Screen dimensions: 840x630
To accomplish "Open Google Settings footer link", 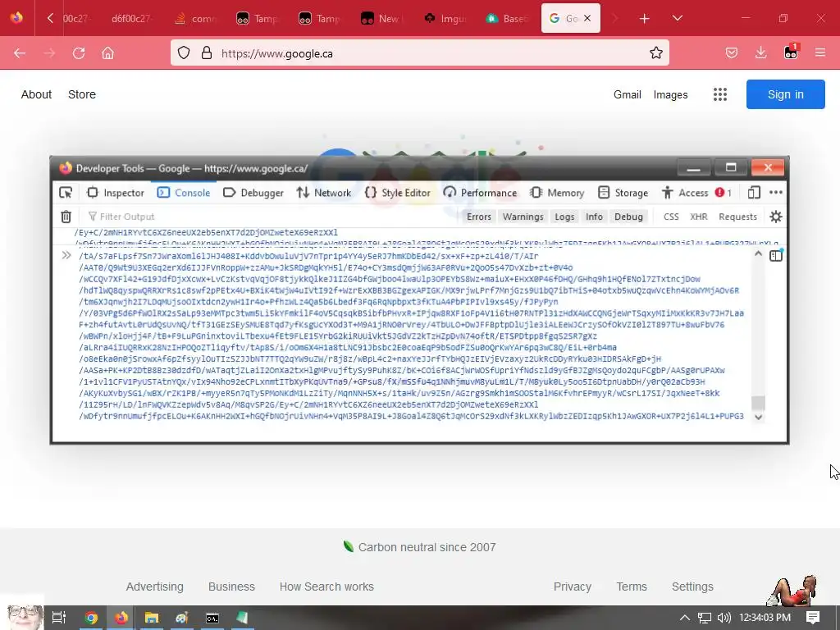I will [692, 587].
